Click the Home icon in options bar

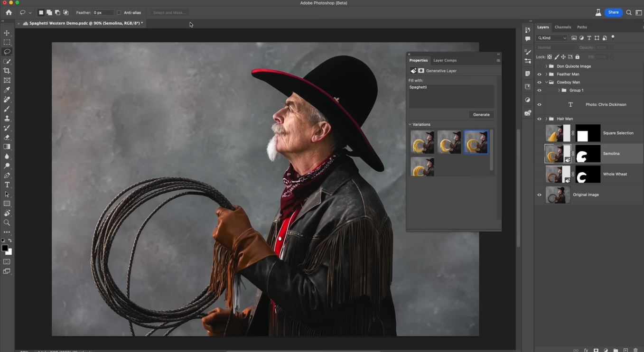(x=9, y=13)
